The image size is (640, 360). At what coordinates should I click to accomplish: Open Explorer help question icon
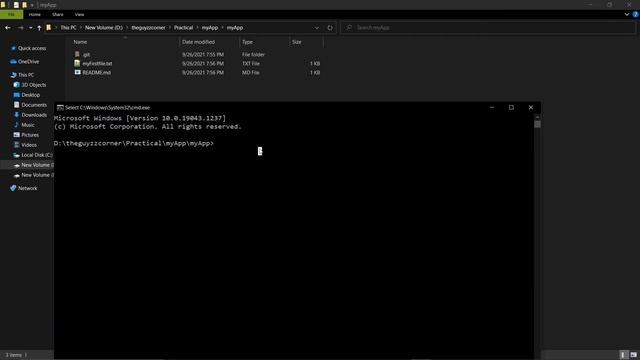[636, 14]
